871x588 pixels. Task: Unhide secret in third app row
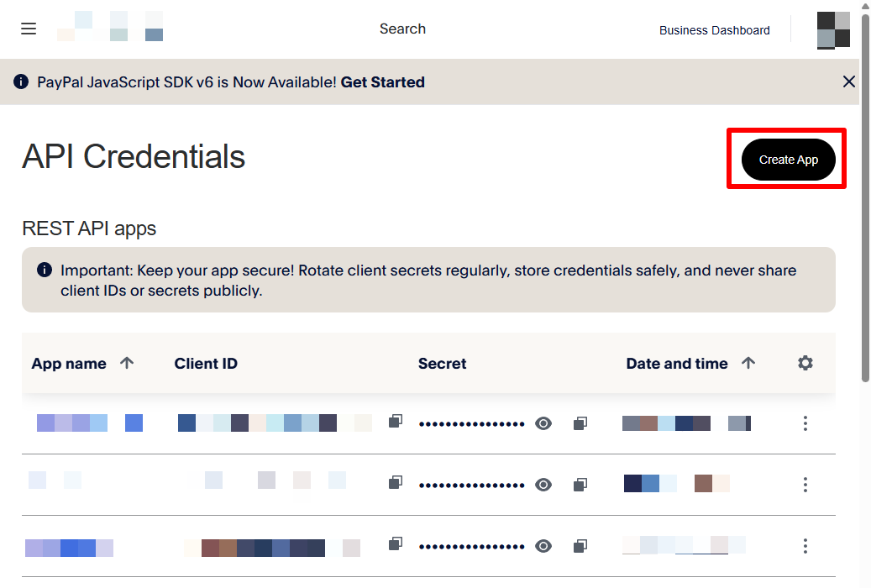[x=543, y=546]
